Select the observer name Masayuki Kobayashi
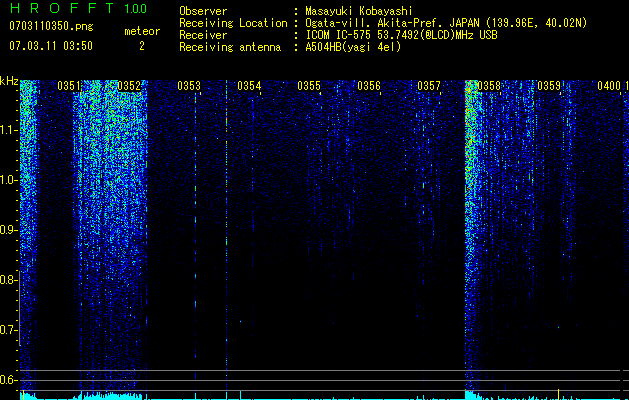This screenshot has height=400, width=629. [359, 11]
